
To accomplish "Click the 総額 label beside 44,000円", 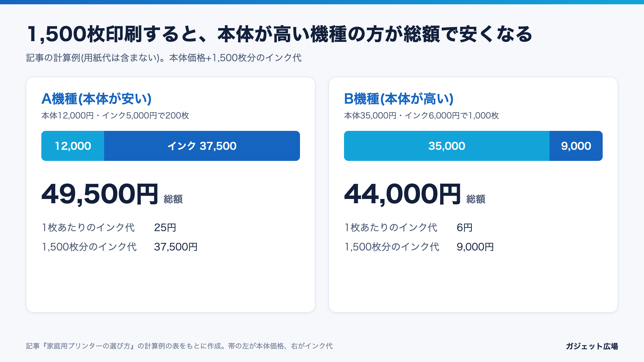I will pyautogui.click(x=476, y=199).
